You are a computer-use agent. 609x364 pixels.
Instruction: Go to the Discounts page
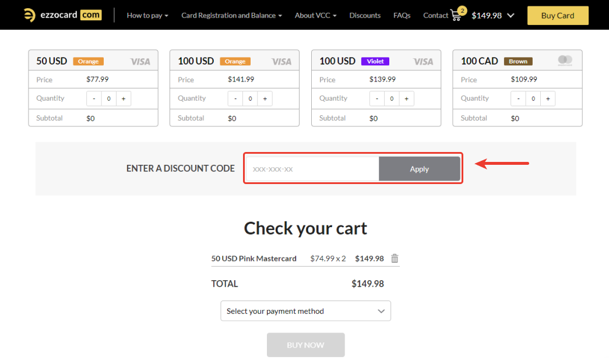tap(365, 15)
